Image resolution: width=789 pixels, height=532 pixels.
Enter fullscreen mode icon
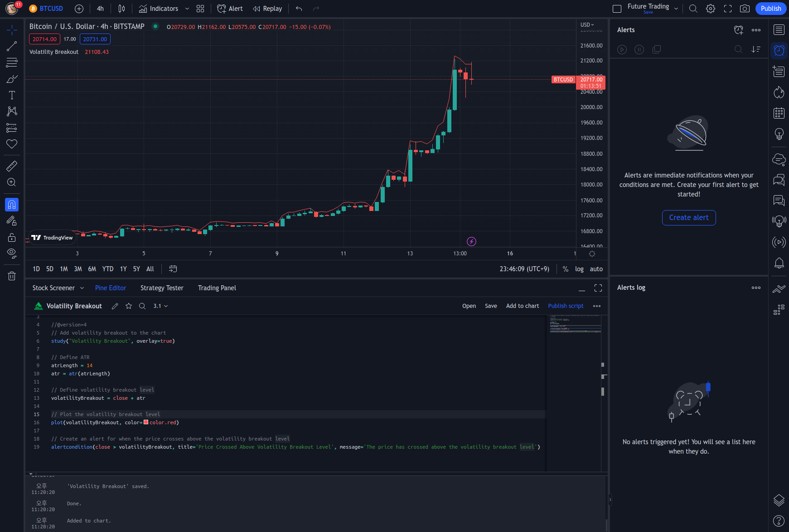(728, 9)
